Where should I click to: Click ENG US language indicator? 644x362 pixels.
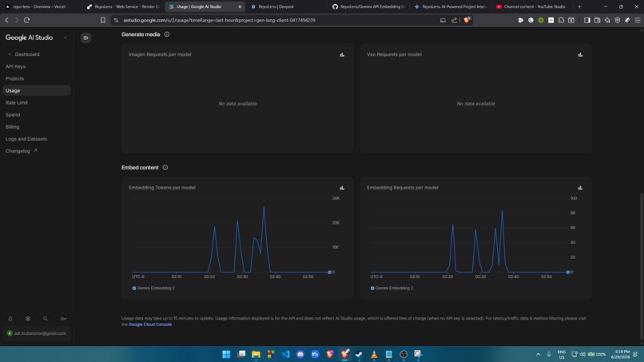(x=562, y=354)
